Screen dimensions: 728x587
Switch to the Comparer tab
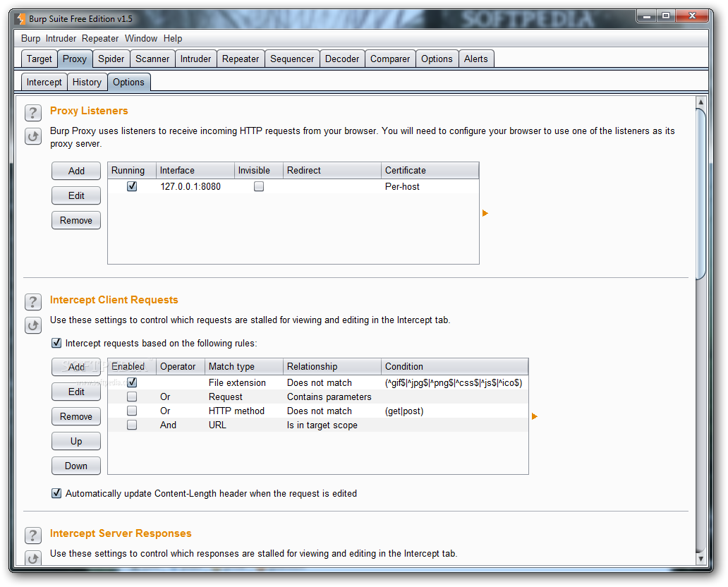pyautogui.click(x=390, y=59)
